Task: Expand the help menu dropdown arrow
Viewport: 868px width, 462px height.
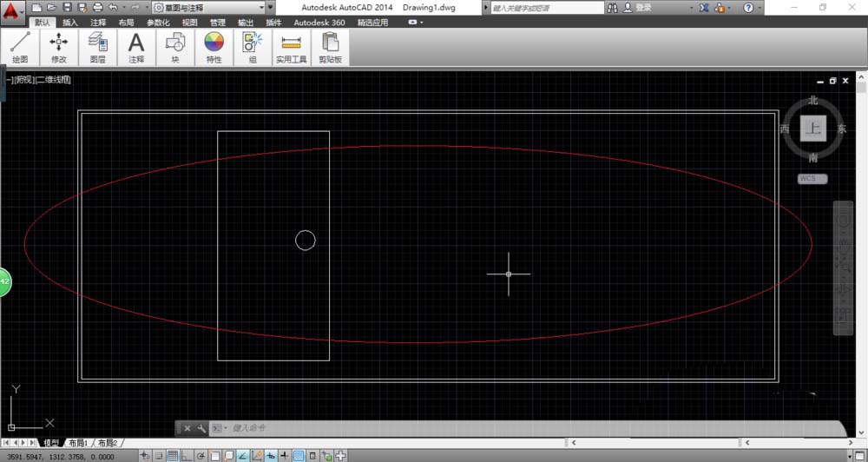Action: pyautogui.click(x=759, y=8)
